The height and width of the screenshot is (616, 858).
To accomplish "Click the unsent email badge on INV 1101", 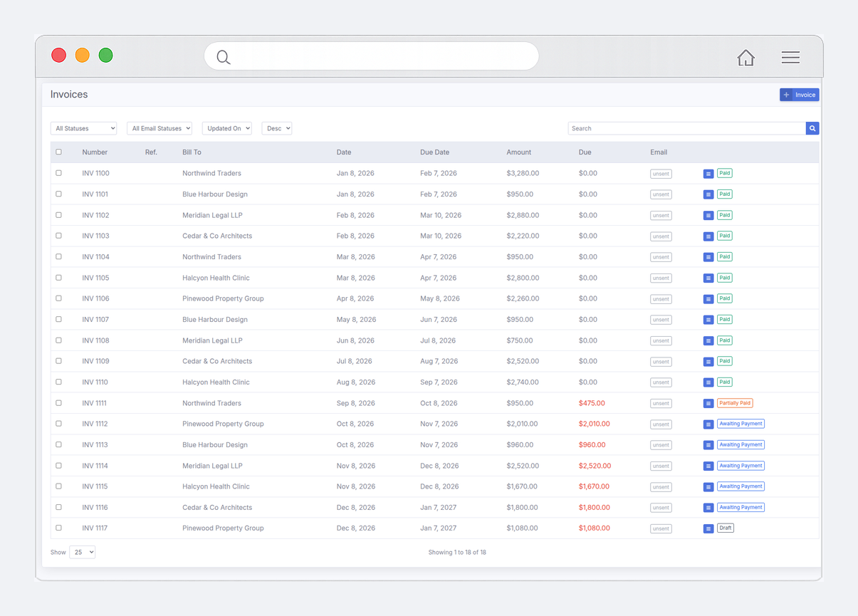I will [x=661, y=194].
